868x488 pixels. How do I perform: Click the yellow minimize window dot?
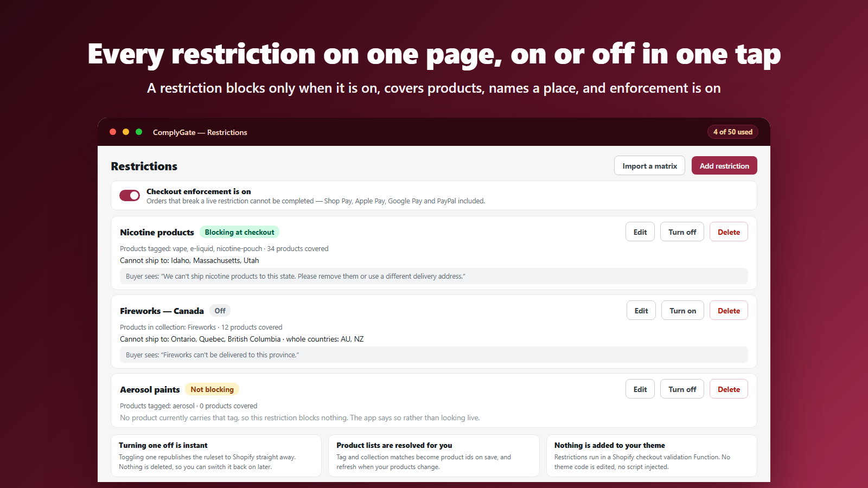coord(126,132)
